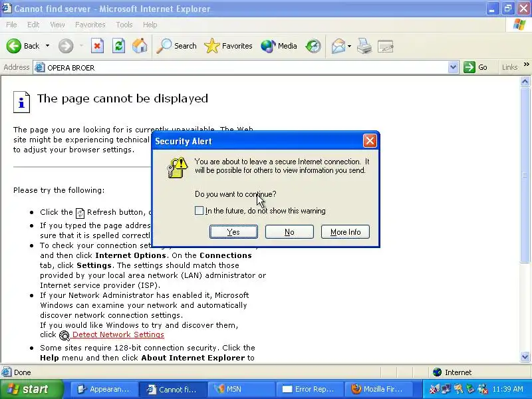
Task: Click the Refresh toolbar icon
Action: [x=118, y=46]
